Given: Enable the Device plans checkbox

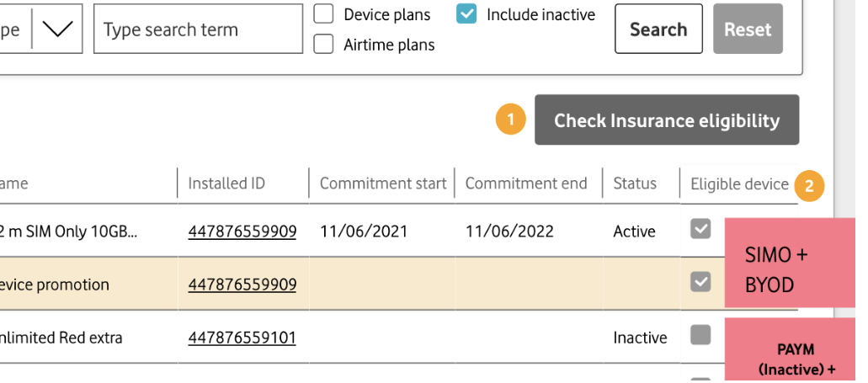Looking at the screenshot, I should [323, 14].
